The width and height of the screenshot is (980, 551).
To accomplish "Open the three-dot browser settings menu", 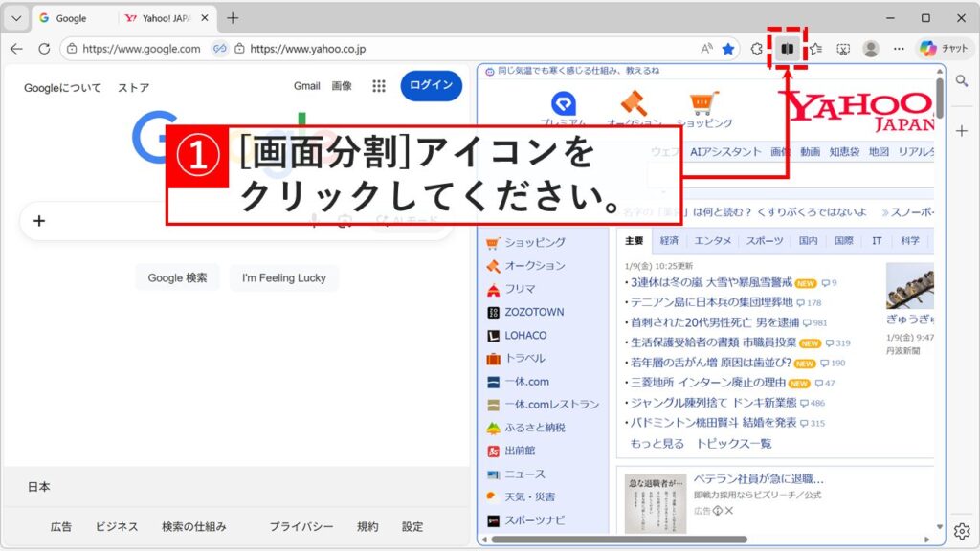I will pyautogui.click(x=900, y=49).
